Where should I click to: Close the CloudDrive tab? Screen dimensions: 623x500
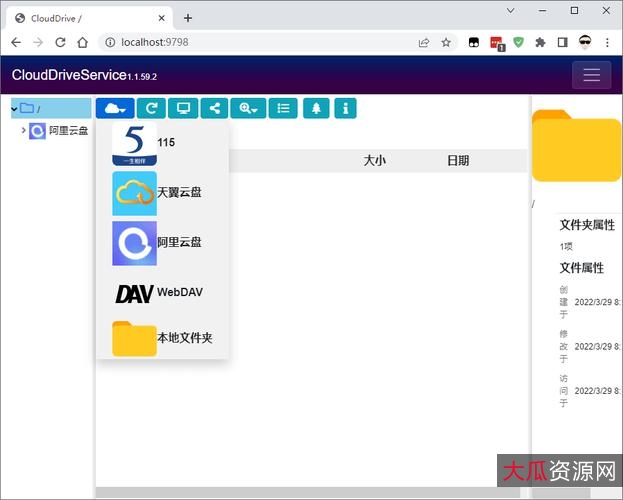point(161,18)
